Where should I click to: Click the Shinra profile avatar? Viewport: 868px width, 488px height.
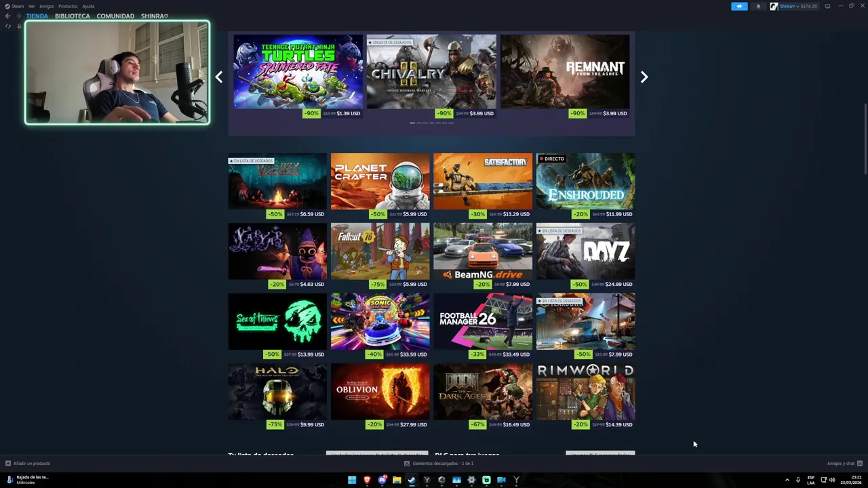pos(774,6)
